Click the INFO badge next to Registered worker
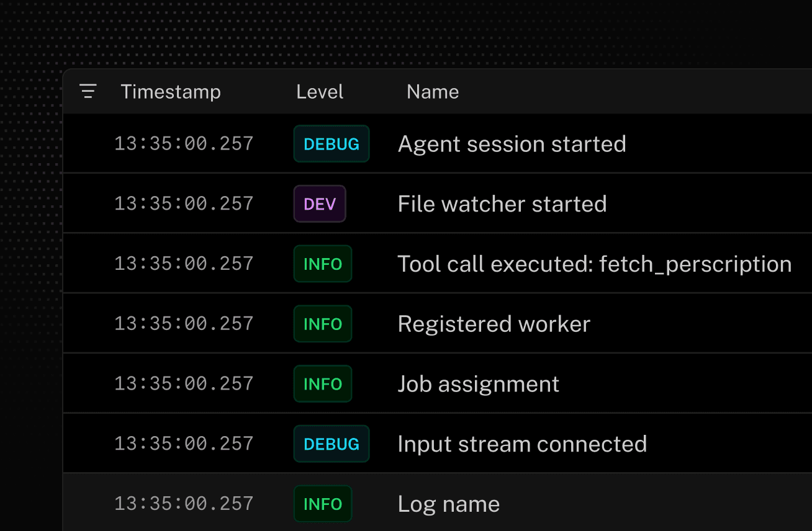The image size is (812, 531). tap(322, 323)
